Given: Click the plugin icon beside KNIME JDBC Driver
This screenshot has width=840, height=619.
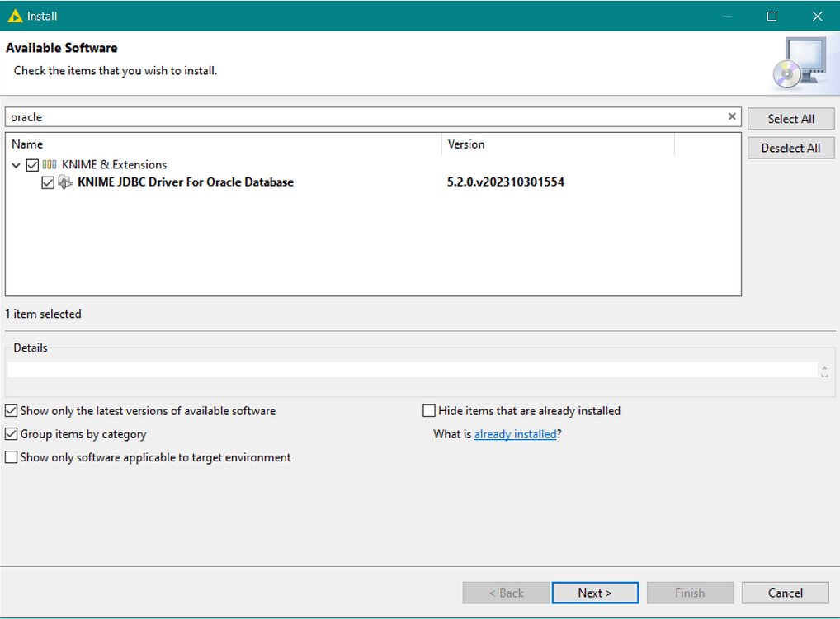Looking at the screenshot, I should pos(64,182).
